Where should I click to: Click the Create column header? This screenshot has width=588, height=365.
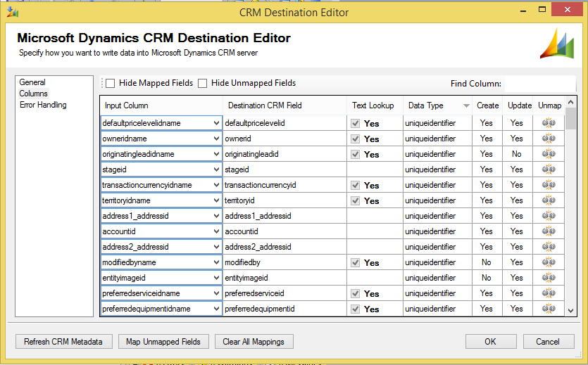[x=487, y=105]
